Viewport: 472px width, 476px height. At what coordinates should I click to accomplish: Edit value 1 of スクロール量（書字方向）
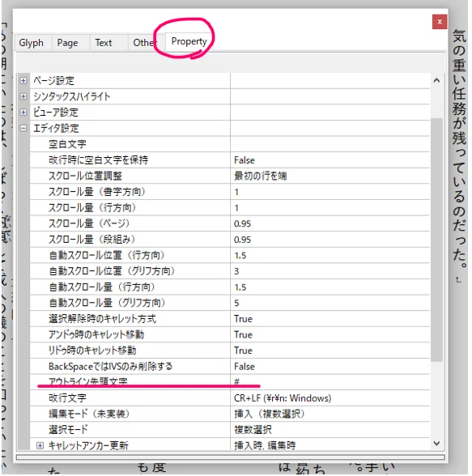coord(236,192)
